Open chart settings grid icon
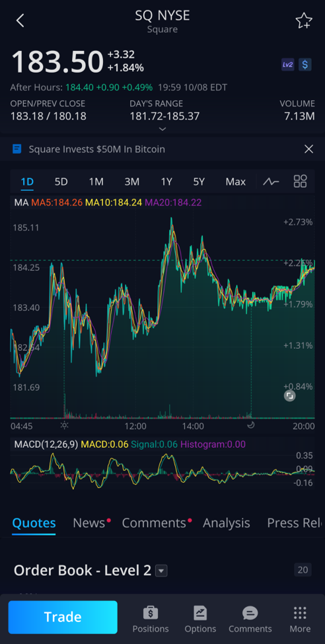Image resolution: width=325 pixels, height=644 pixels. pyautogui.click(x=301, y=181)
